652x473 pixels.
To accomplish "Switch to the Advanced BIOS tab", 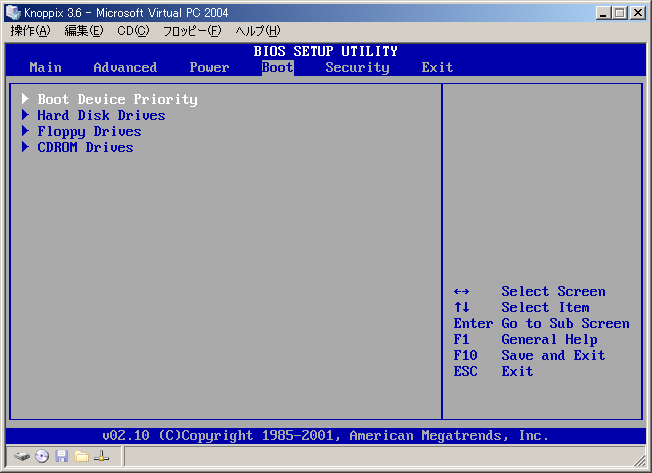I will click(x=125, y=67).
